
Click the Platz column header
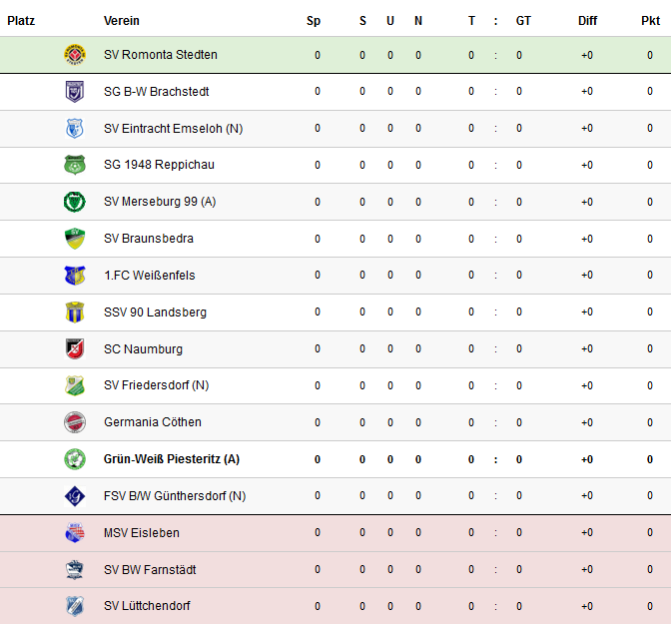point(21,21)
